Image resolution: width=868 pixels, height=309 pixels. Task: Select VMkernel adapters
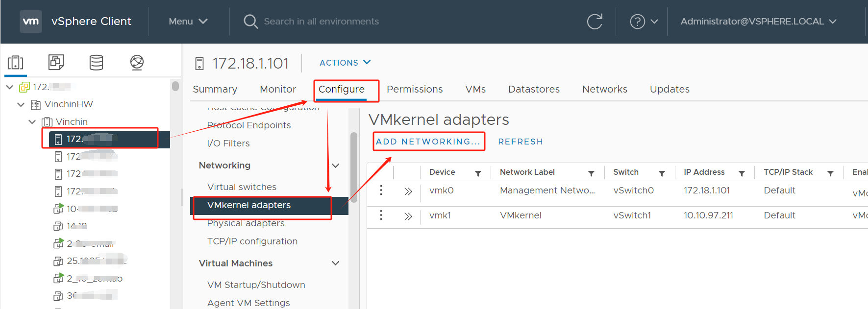tap(269, 205)
